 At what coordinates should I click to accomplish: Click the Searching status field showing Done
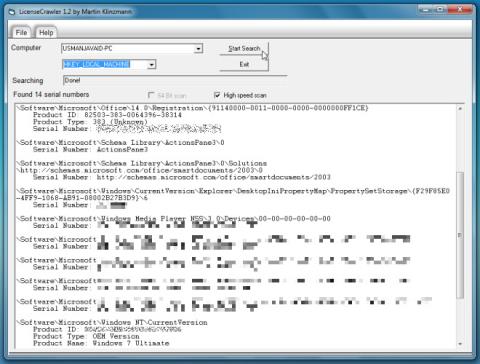(x=175, y=80)
